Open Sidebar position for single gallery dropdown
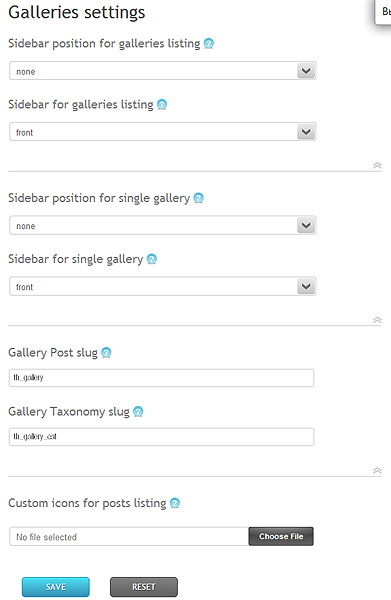Screen dimensions: 391x600 [163, 225]
